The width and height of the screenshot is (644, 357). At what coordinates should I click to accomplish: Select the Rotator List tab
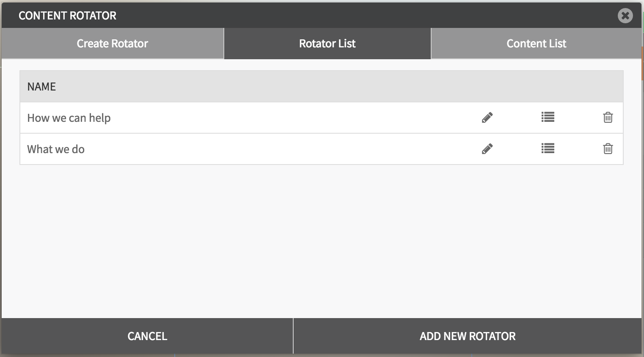(x=327, y=44)
